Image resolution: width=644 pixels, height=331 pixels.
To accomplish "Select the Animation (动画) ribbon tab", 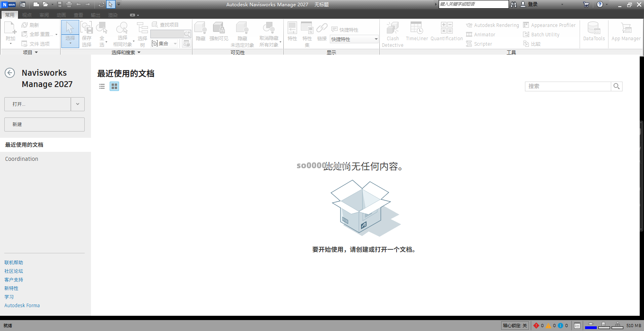I will pos(61,15).
